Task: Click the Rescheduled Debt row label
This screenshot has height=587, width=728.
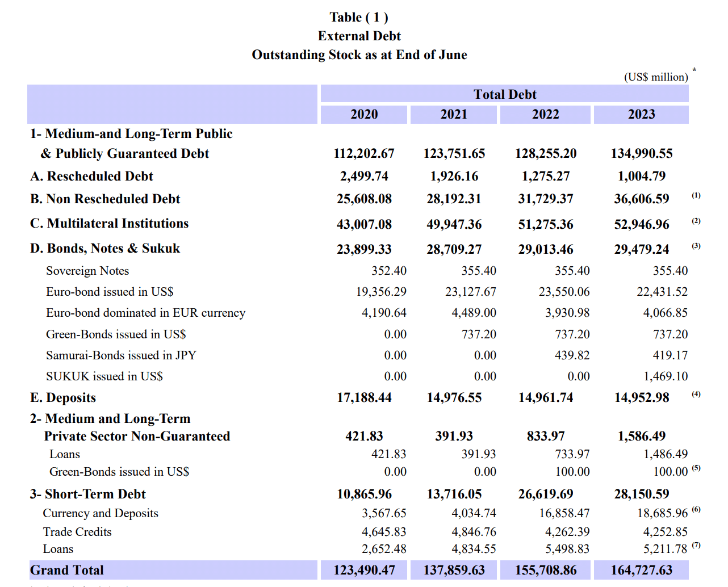Action: click(91, 176)
